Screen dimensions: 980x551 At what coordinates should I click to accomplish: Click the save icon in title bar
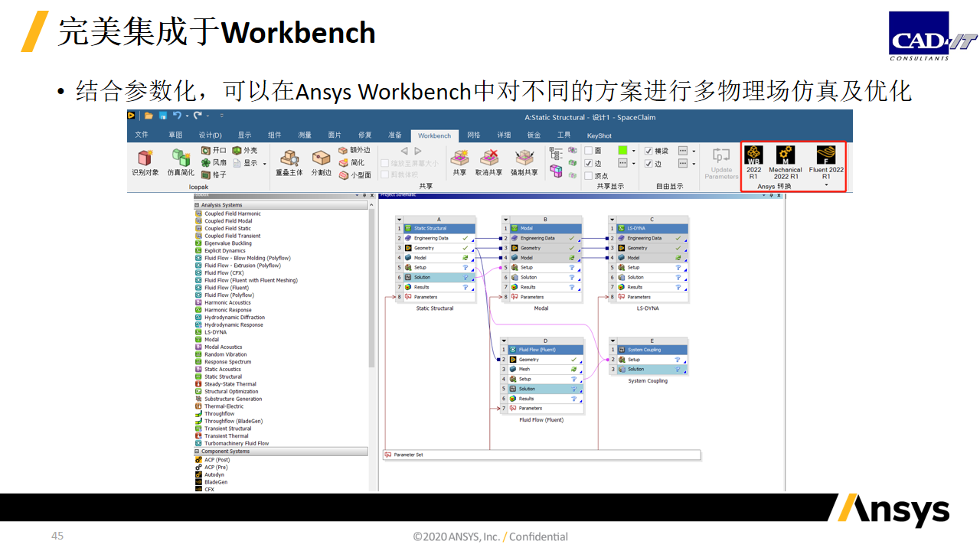(x=163, y=116)
